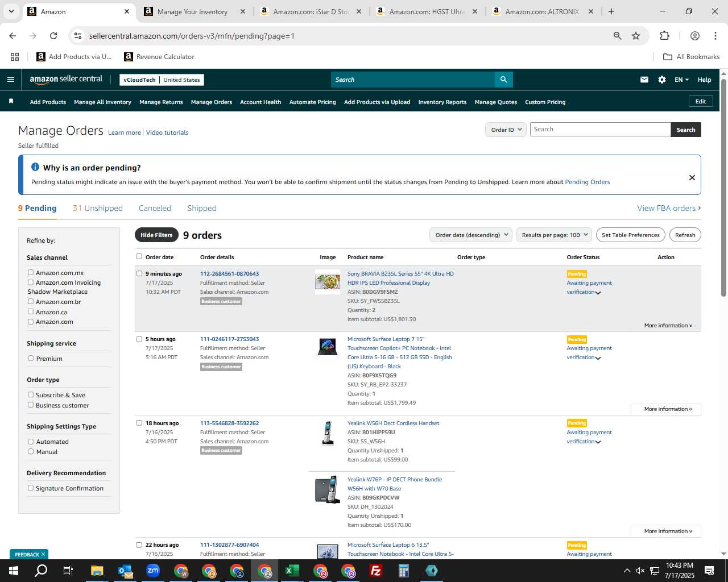Click Set Table Preferences button
Image resolution: width=728 pixels, height=582 pixels.
tap(631, 235)
